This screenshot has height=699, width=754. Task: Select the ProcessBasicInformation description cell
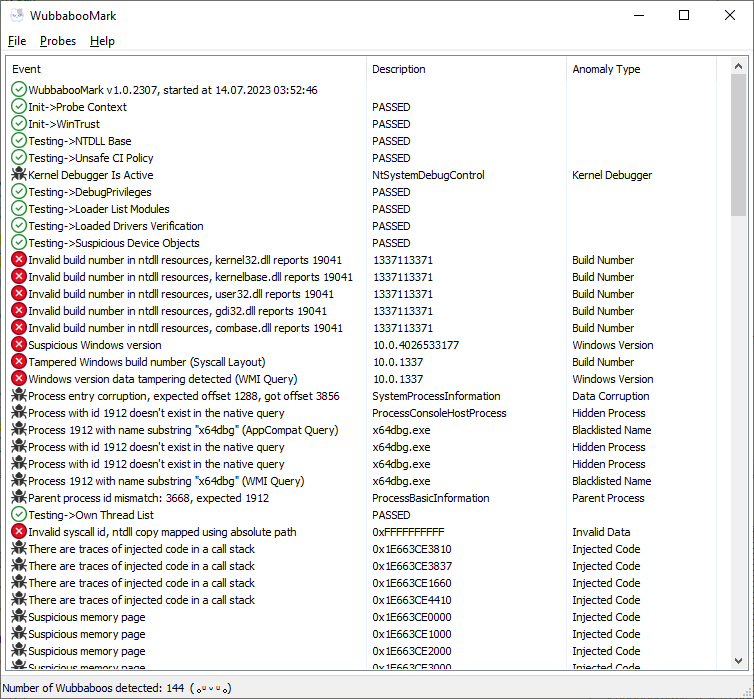[430, 498]
